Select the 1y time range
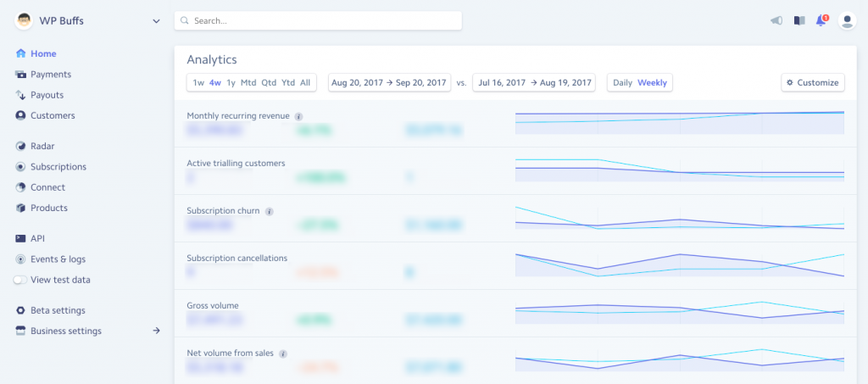This screenshot has height=384, width=868. [231, 83]
